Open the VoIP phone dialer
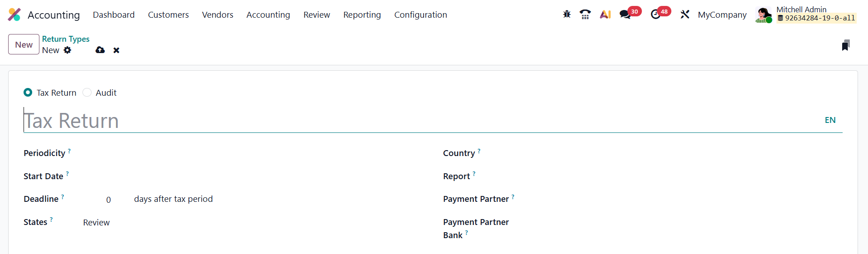The width and height of the screenshot is (868, 254). click(x=585, y=15)
